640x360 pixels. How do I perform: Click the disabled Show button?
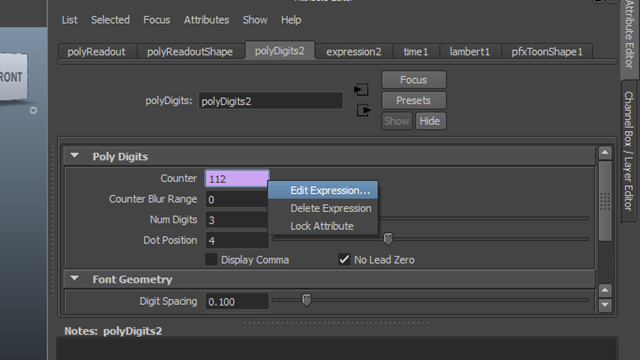(397, 121)
